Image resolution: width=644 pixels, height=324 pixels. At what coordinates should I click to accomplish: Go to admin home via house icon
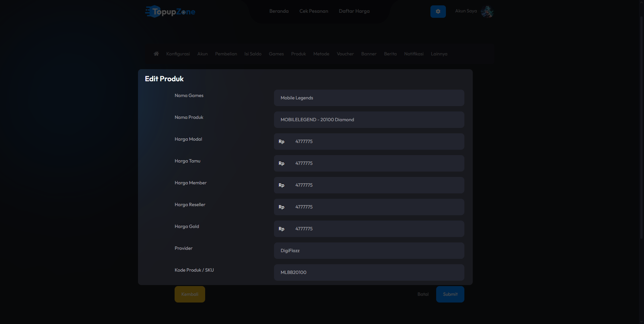(156, 54)
